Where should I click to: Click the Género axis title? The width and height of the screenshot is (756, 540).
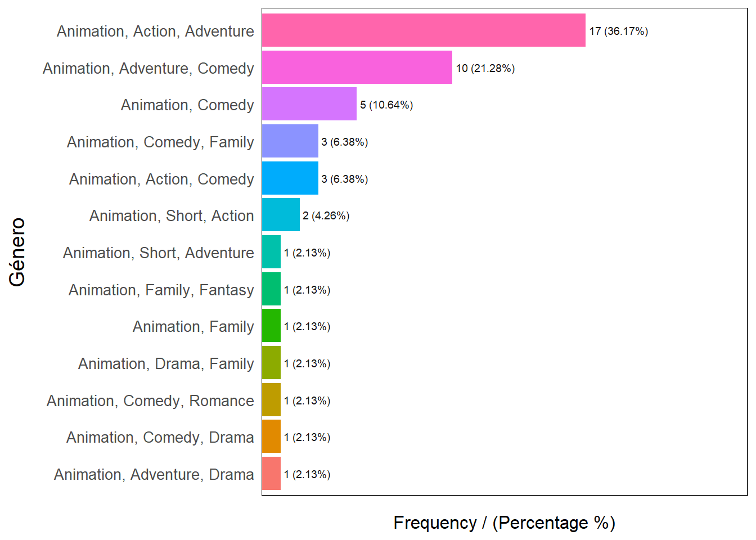17,252
